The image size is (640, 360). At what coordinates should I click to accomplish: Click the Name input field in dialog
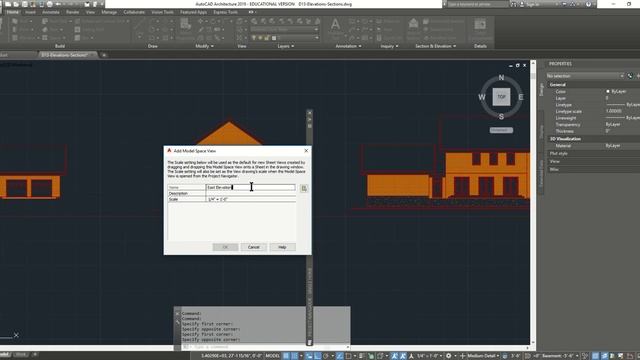click(x=251, y=187)
